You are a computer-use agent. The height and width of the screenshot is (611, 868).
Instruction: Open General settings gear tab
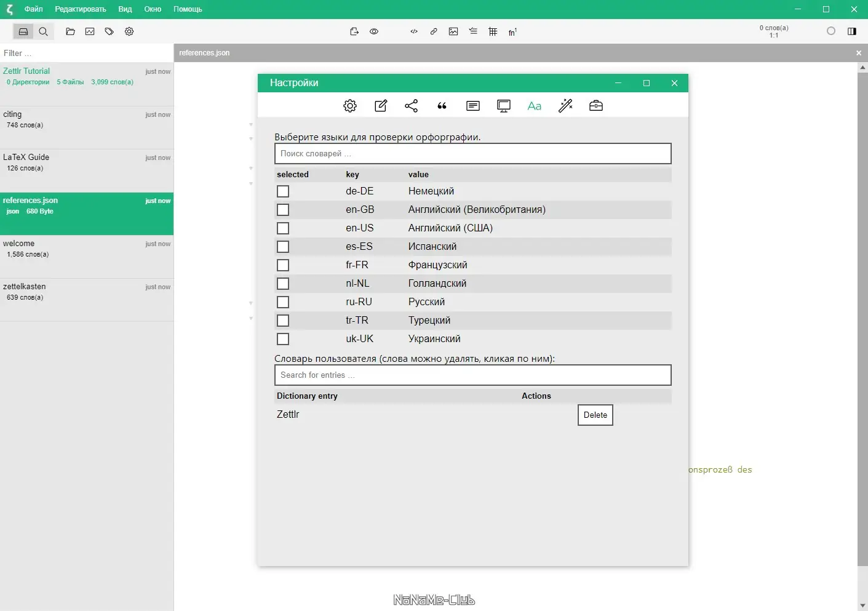(350, 106)
